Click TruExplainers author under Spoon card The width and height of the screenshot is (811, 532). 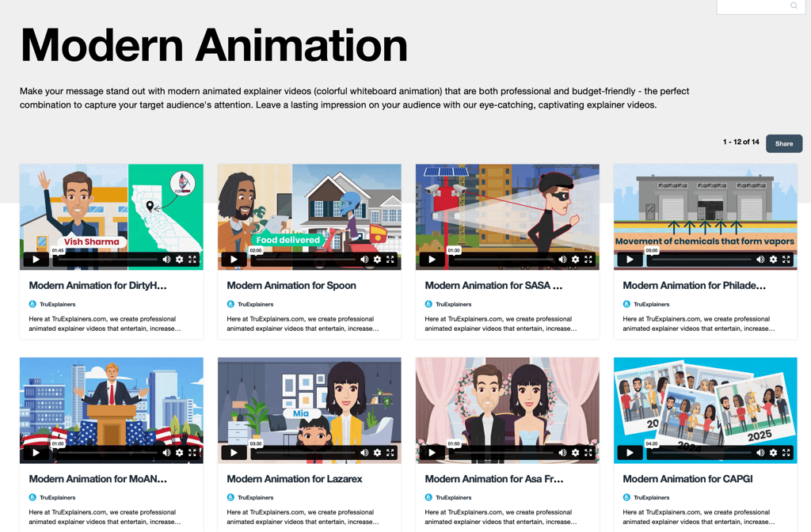[256, 304]
